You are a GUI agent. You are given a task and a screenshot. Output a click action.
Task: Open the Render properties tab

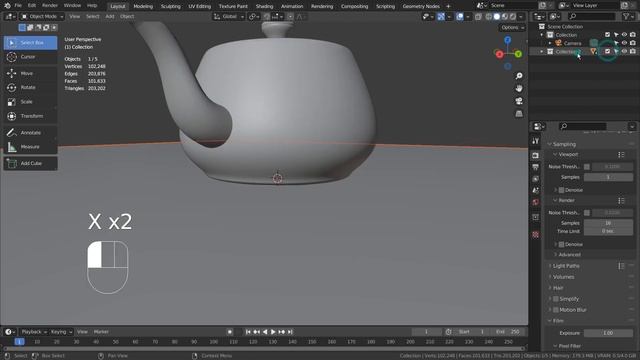(x=536, y=156)
